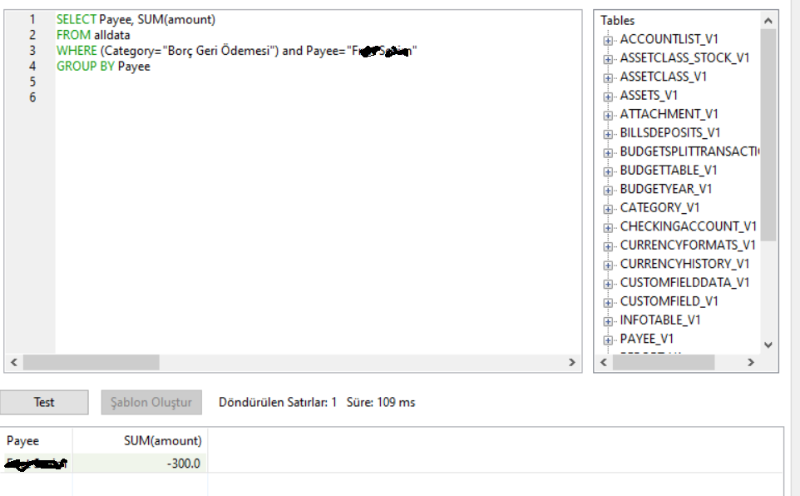Place cursor on FROM alldata line
The image size is (800, 496).
[93, 35]
